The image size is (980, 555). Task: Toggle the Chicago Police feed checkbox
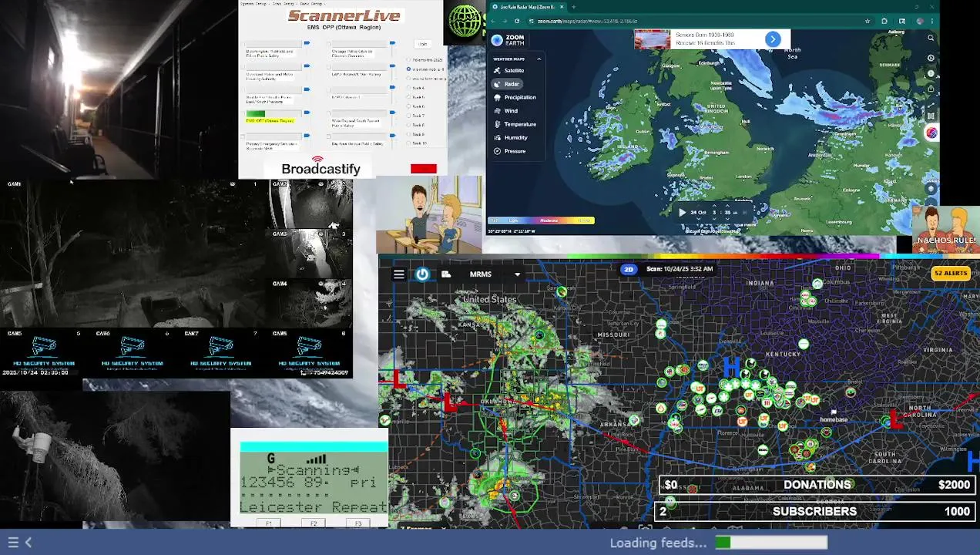(329, 44)
